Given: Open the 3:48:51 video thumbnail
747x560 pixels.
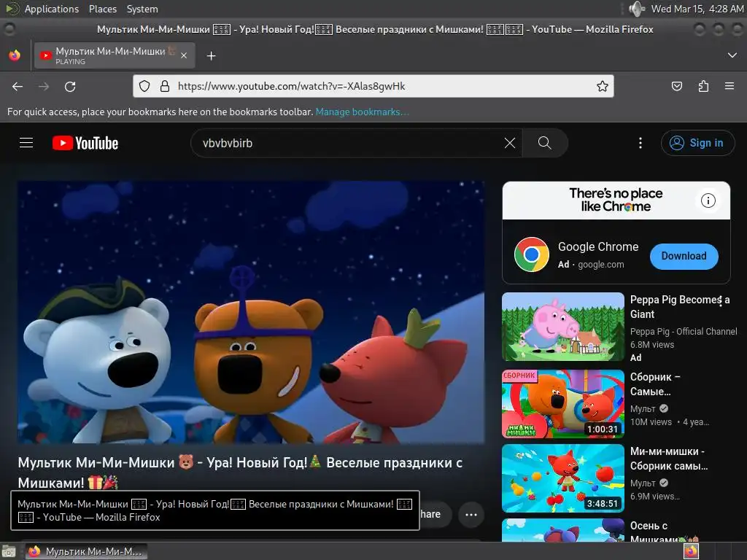Looking at the screenshot, I should pyautogui.click(x=563, y=478).
